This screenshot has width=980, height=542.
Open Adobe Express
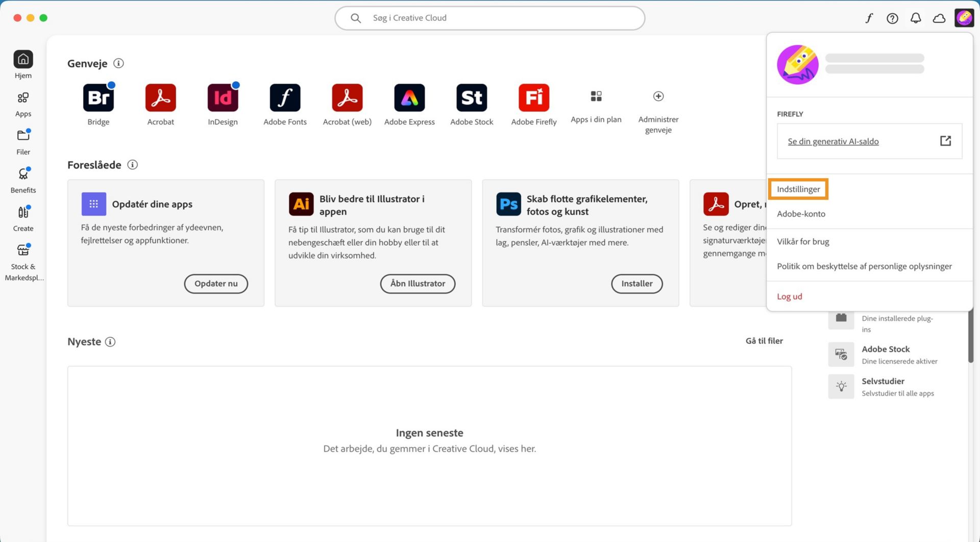tap(409, 98)
